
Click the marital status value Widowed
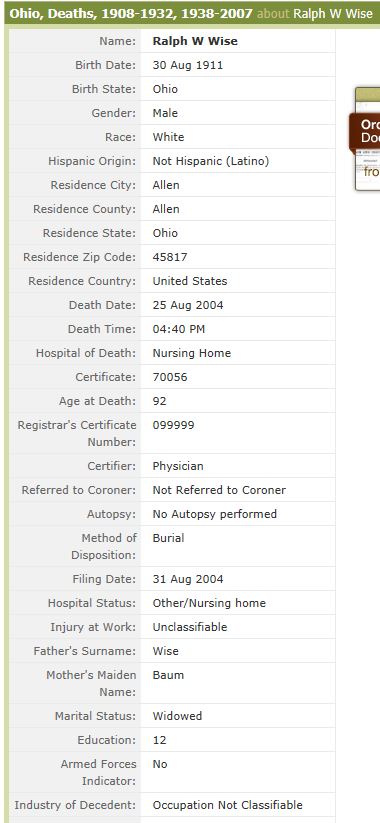177,716
